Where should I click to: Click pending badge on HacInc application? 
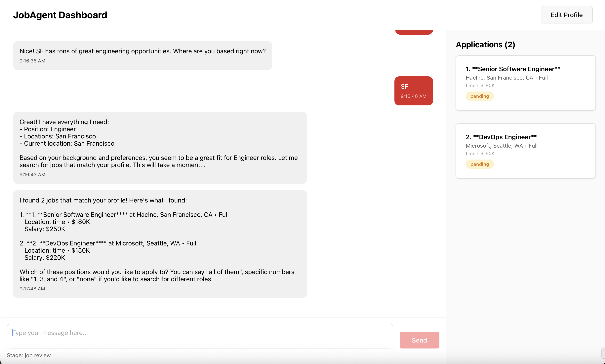click(x=479, y=96)
